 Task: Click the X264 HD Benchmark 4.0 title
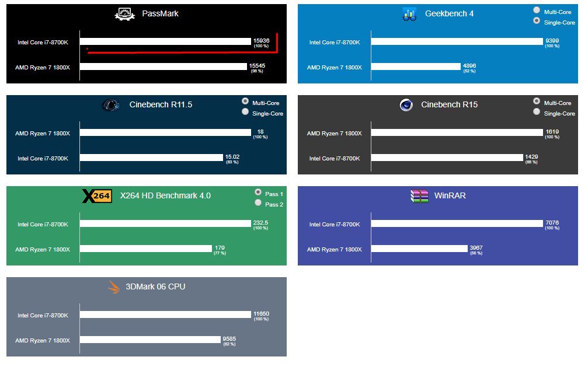click(165, 196)
